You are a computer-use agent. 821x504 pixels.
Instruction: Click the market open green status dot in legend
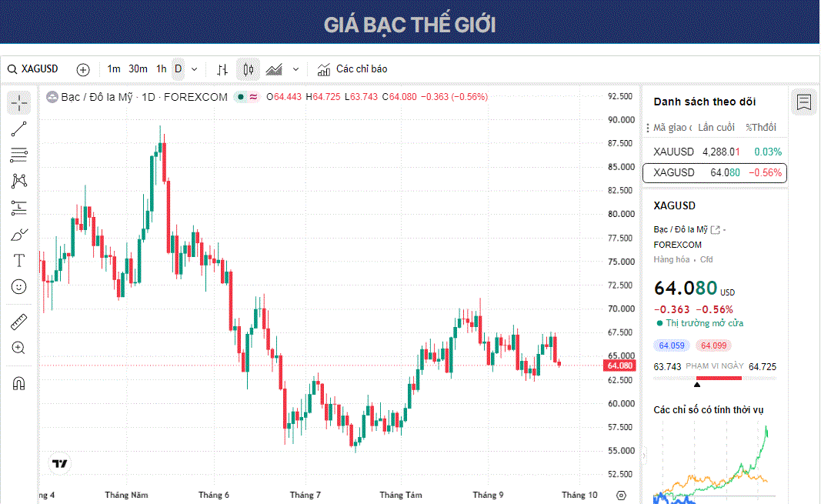click(241, 97)
